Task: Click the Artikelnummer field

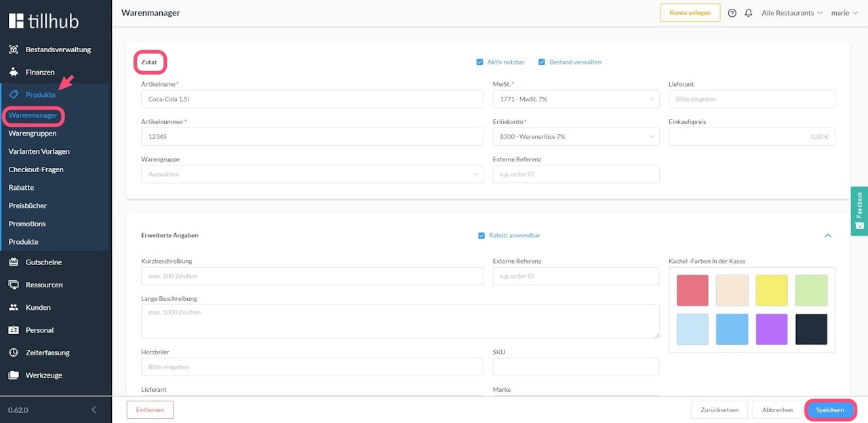Action: 313,137
